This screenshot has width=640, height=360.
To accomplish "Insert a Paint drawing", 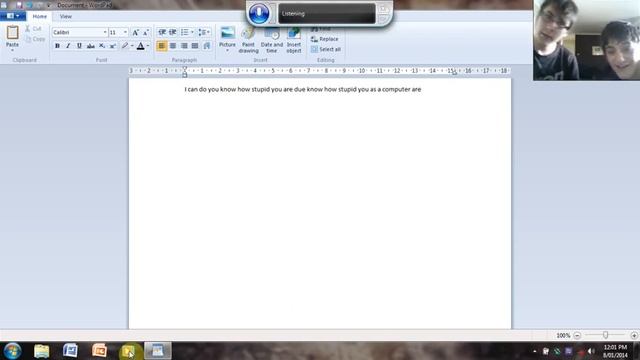I will pos(249,40).
